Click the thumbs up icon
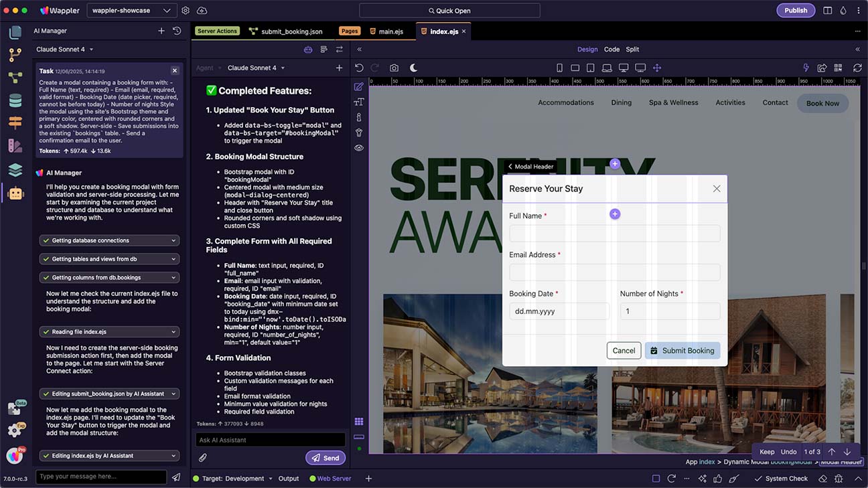The image size is (868, 488). click(x=718, y=479)
